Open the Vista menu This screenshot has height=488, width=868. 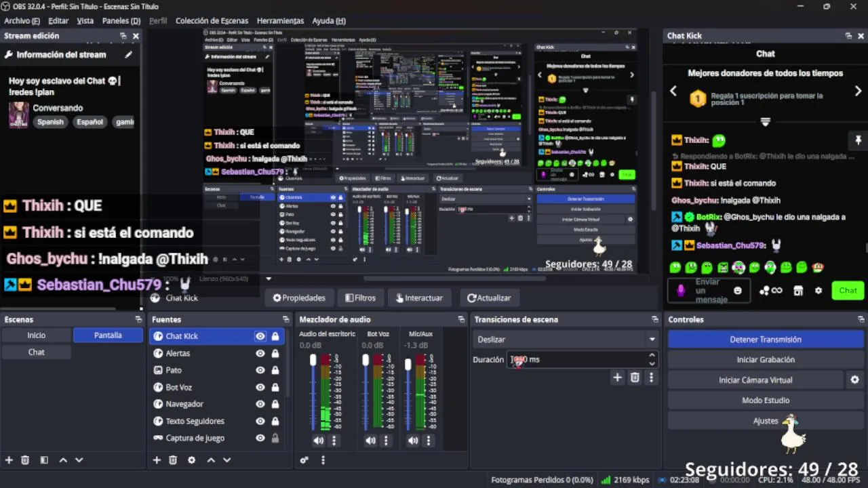click(85, 21)
